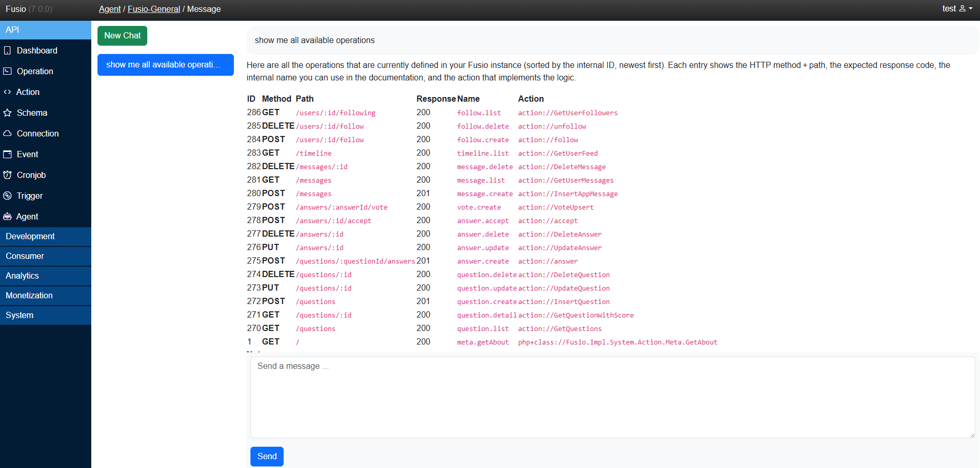Image resolution: width=980 pixels, height=468 pixels.
Task: Open the saved 'show me all available operati...' chat
Action: pyautogui.click(x=165, y=65)
